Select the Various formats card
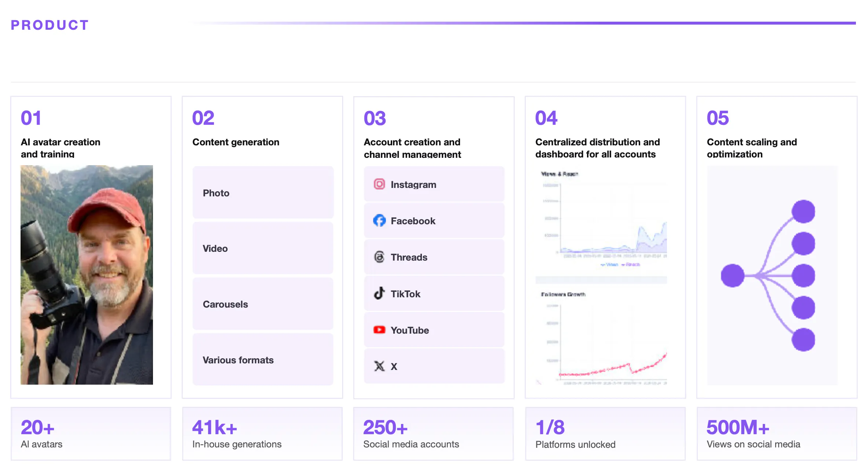 point(263,360)
